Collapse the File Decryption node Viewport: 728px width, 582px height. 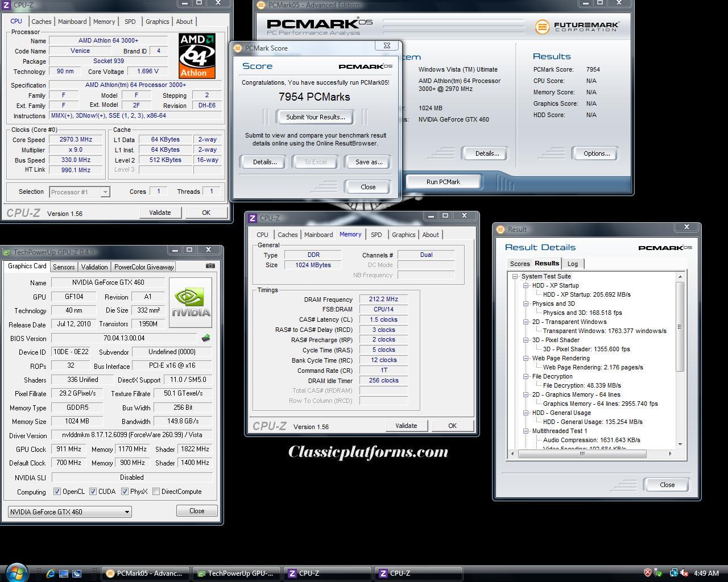tap(526, 376)
